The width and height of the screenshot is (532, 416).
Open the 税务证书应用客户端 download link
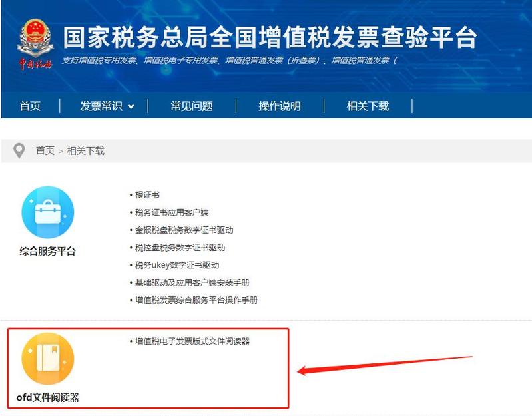pos(172,212)
